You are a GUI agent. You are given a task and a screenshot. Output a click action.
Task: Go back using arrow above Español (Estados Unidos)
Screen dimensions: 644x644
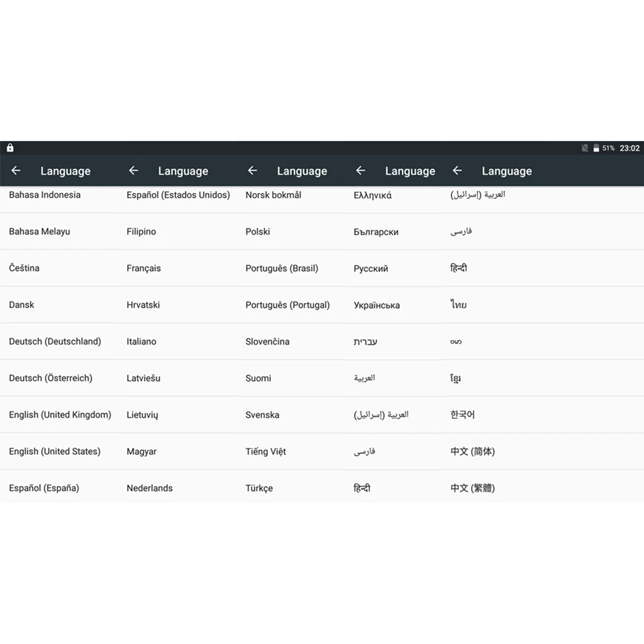coord(133,170)
